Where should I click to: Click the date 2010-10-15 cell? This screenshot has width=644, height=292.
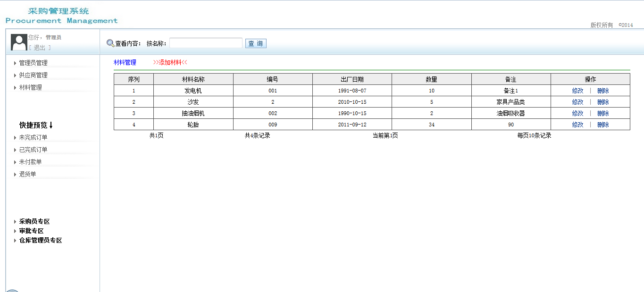coord(352,102)
